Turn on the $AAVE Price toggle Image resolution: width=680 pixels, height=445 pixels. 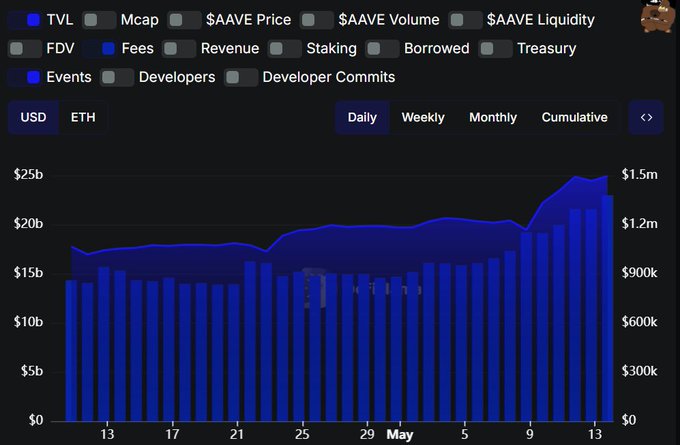tap(184, 20)
